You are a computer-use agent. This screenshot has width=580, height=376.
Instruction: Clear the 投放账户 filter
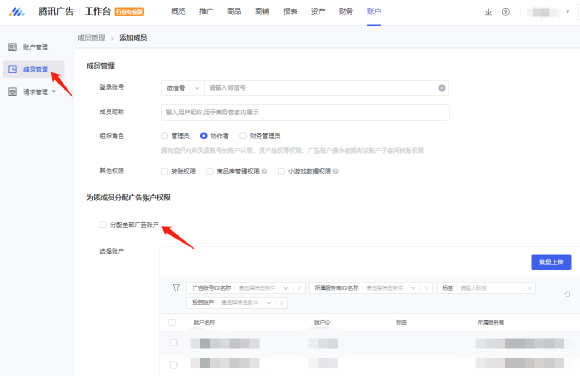coord(282,303)
